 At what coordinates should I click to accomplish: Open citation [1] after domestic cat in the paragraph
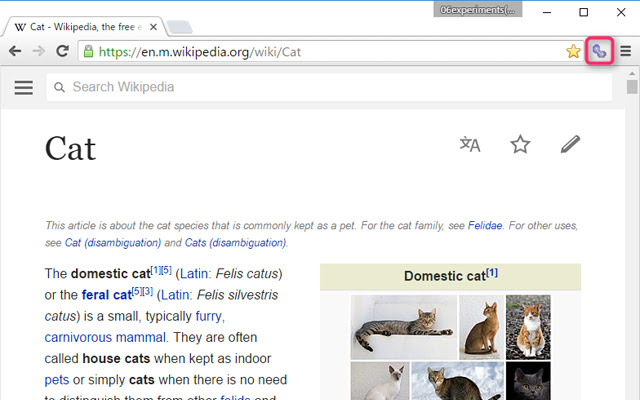click(x=156, y=270)
